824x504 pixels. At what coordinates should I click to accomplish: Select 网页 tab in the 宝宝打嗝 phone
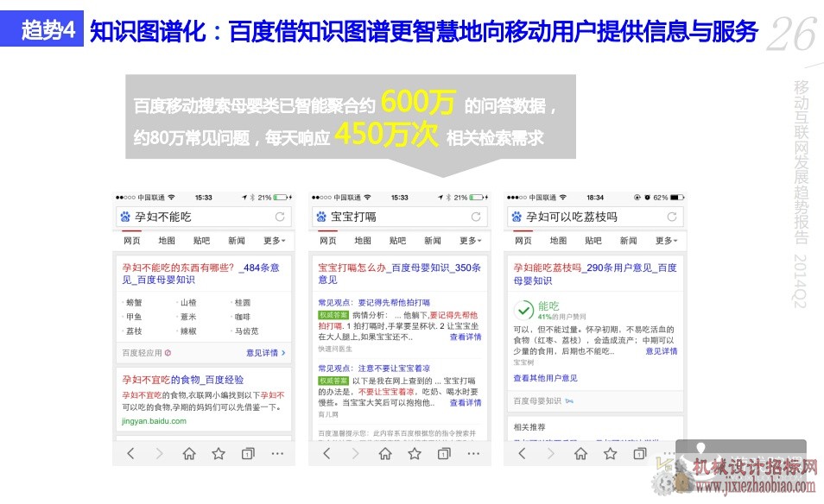pos(328,241)
